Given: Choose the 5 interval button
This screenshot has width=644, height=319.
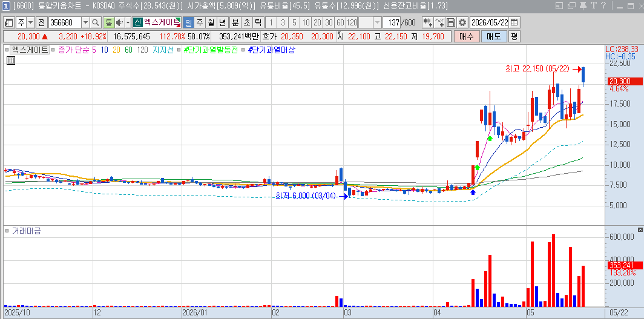Looking at the screenshot, I should 294,22.
